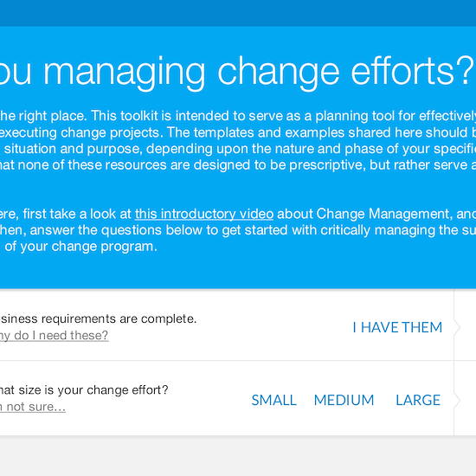Viewport: 476px width, 476px height.
Task: Choose MEDIUM as the change effort size
Action: point(344,400)
